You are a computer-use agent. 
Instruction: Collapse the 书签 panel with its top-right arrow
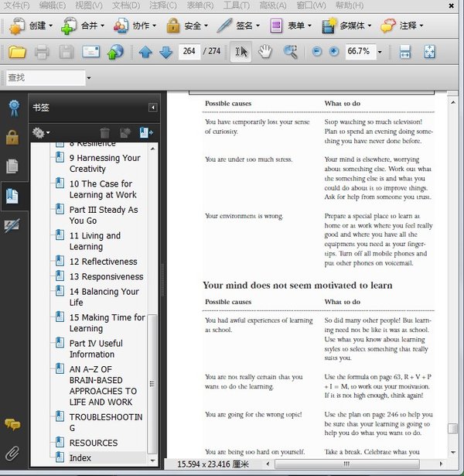153,108
